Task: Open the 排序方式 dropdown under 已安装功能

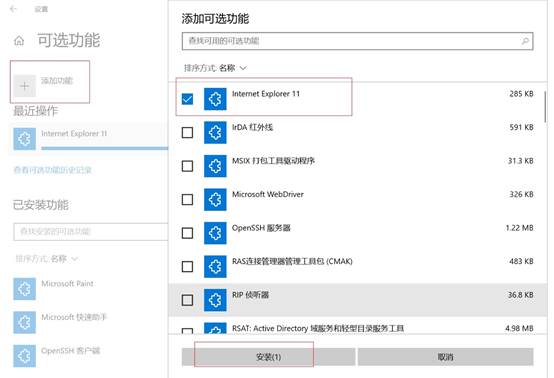Action: pyautogui.click(x=46, y=259)
